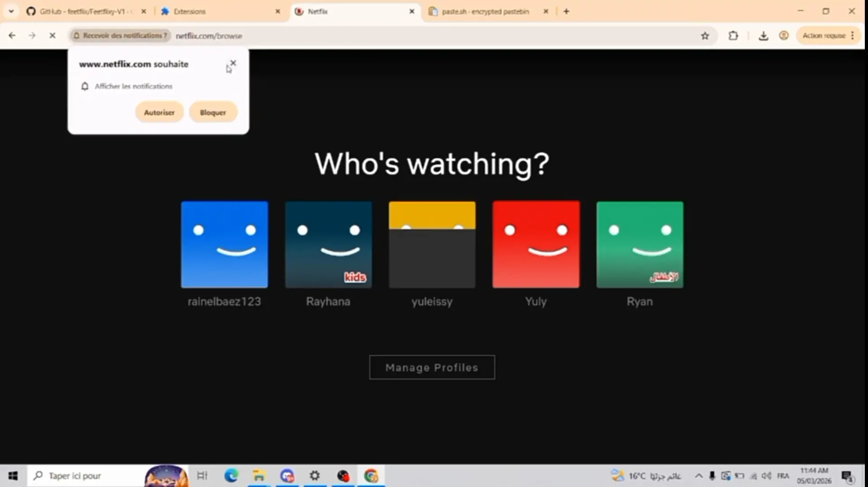Click the Yuly profile name
The height and width of the screenshot is (487, 868).
click(536, 302)
